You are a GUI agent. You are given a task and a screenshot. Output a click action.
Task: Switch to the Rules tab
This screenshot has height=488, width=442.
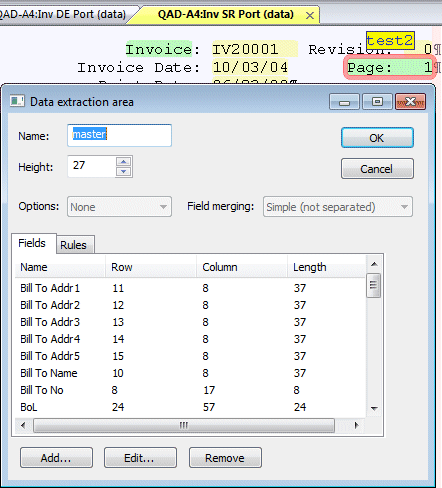click(75, 245)
